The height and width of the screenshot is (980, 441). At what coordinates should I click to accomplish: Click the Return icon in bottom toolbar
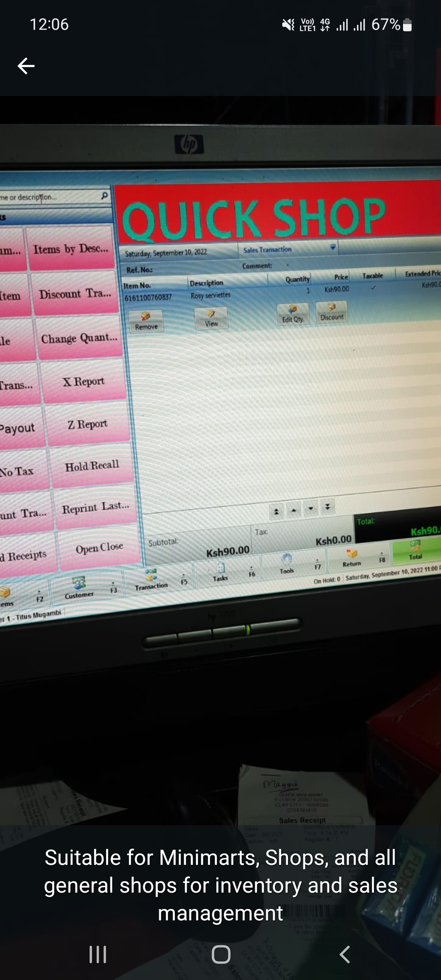point(352,558)
